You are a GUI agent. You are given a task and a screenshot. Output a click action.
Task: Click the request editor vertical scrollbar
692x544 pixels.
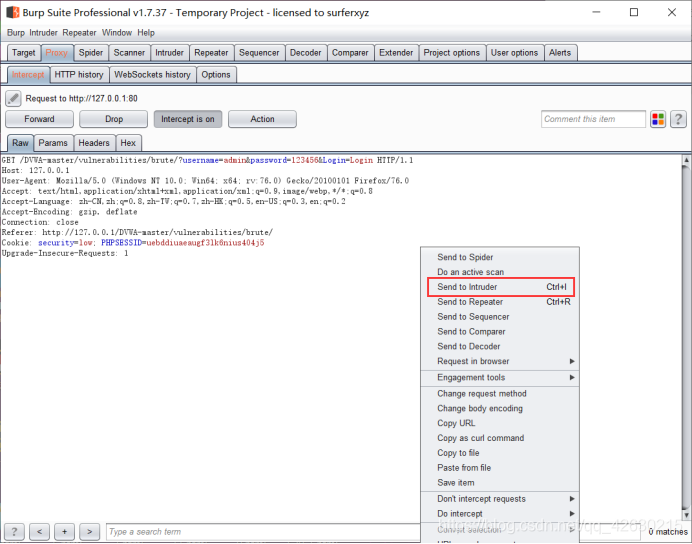coord(686,338)
